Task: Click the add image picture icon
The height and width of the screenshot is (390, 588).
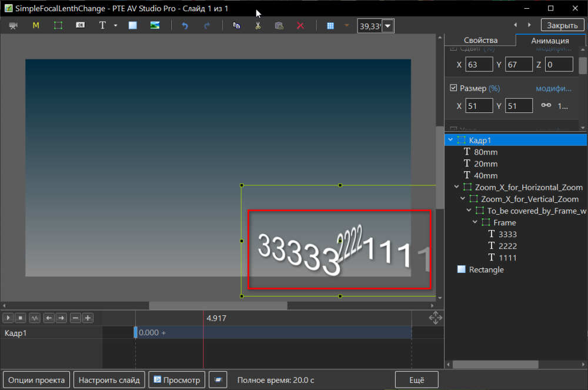Action: (x=155, y=25)
